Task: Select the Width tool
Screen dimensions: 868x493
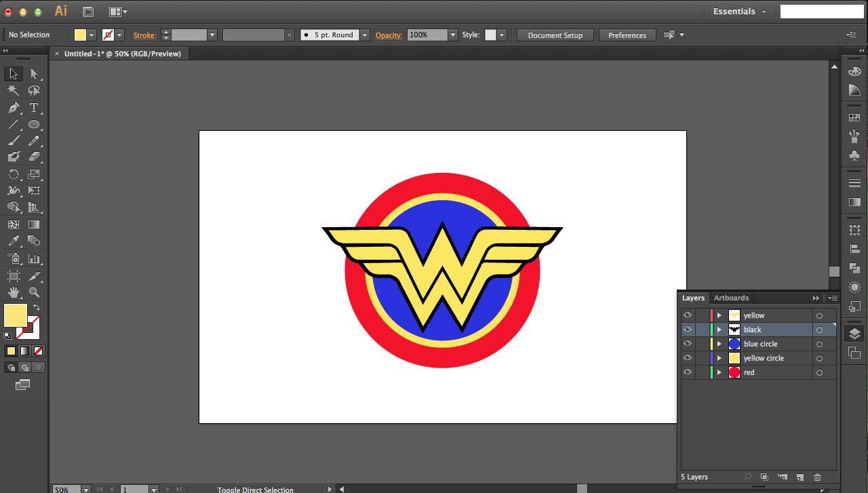Action: point(14,191)
